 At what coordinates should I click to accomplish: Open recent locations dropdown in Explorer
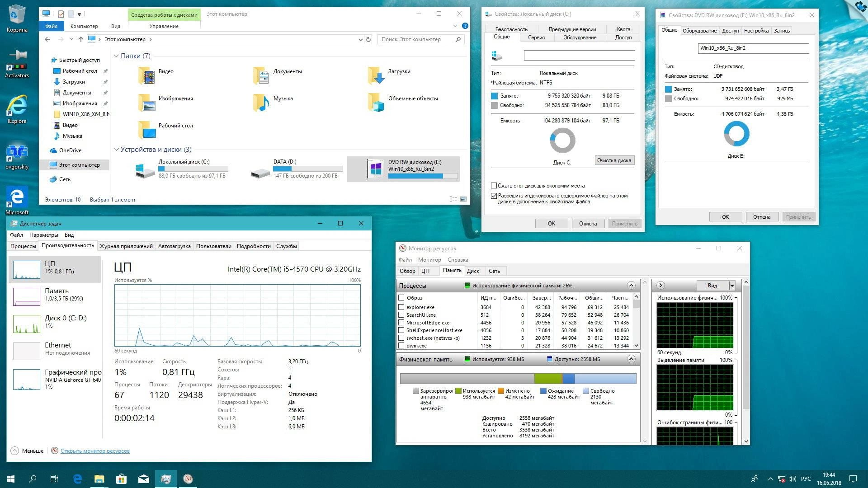coord(71,39)
